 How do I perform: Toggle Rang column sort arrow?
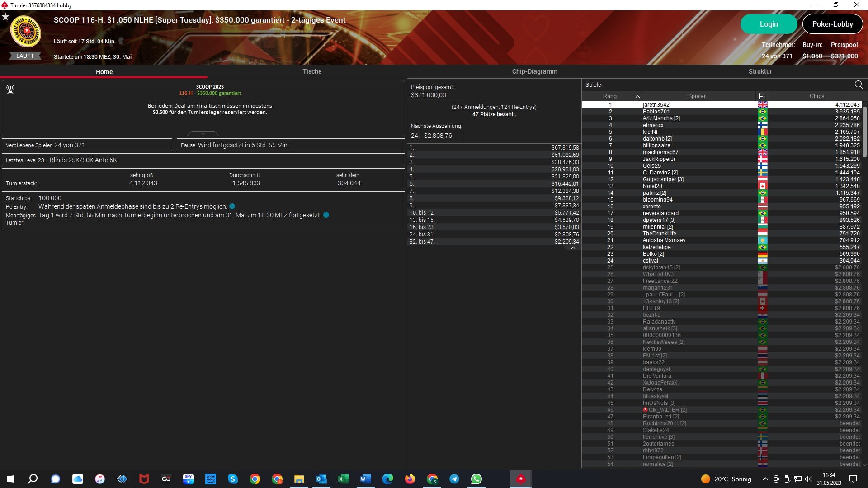point(637,96)
